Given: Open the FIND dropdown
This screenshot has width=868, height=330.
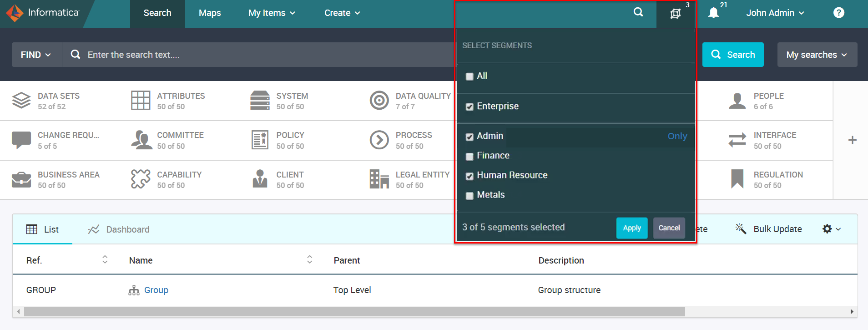Looking at the screenshot, I should 36,55.
